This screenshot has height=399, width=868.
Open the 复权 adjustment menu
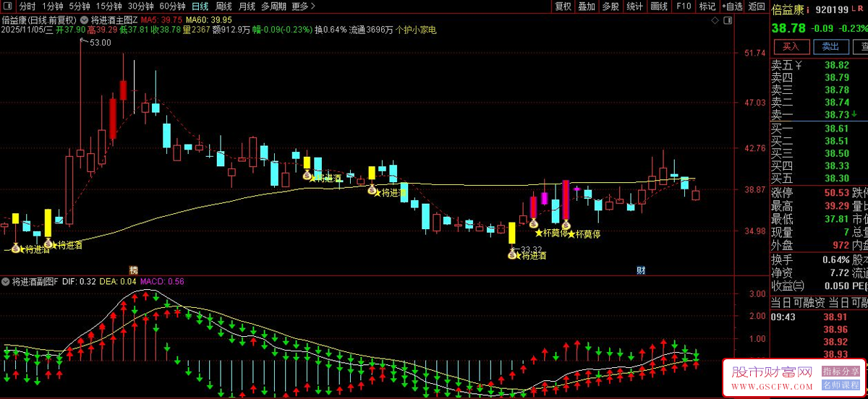click(563, 7)
